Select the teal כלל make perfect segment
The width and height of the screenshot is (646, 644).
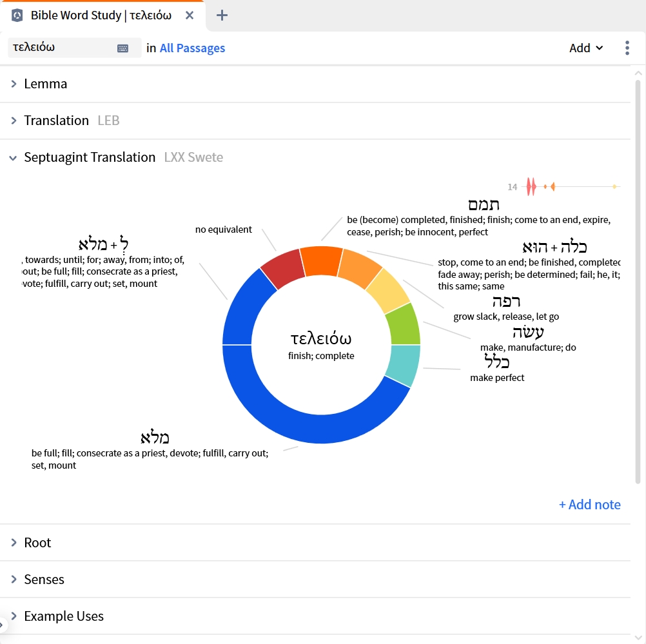(x=404, y=365)
